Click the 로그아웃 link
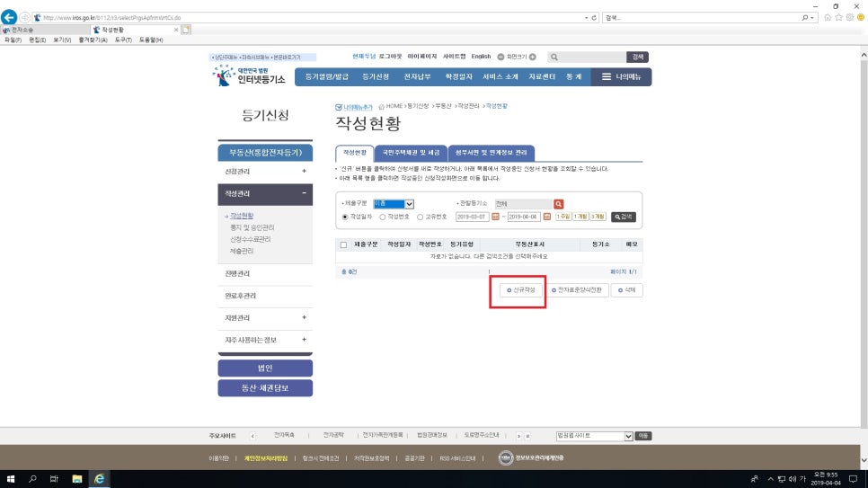This screenshot has width=868, height=488. point(390,57)
